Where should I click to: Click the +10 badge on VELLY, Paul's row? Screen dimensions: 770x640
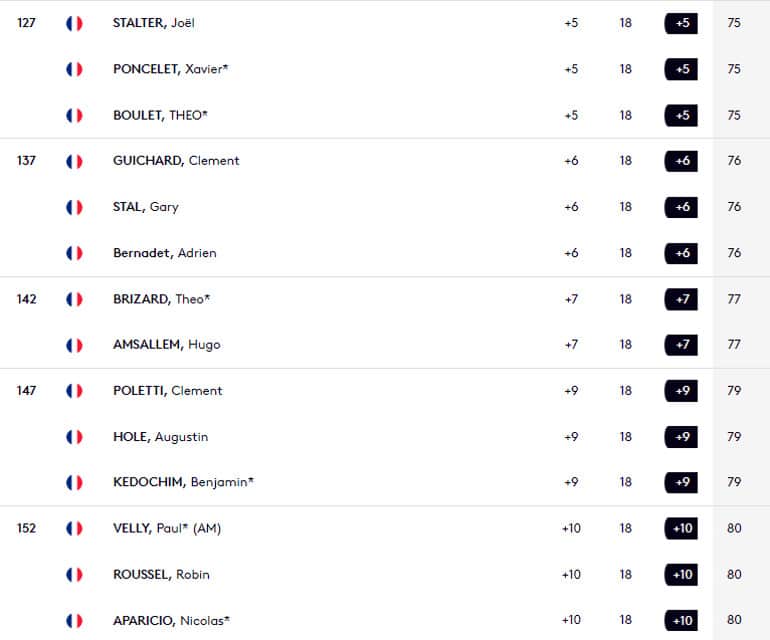pos(681,529)
